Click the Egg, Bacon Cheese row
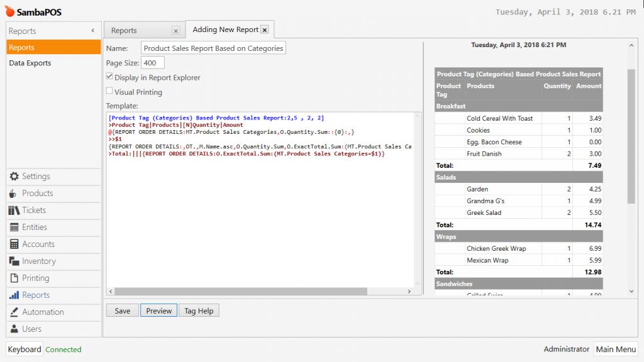Image resolution: width=644 pixels, height=362 pixels. coord(519,142)
